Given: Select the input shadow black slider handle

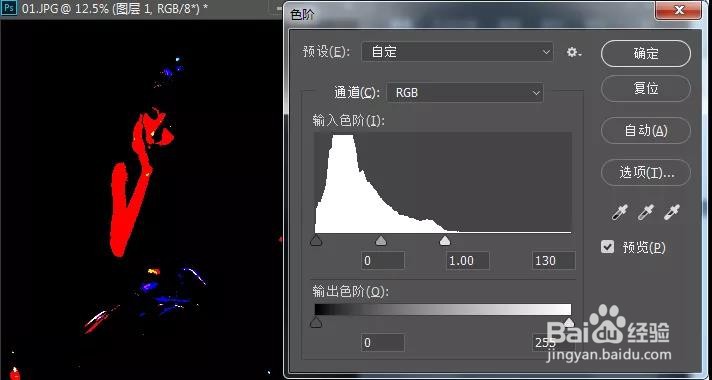Looking at the screenshot, I should pos(316,241).
